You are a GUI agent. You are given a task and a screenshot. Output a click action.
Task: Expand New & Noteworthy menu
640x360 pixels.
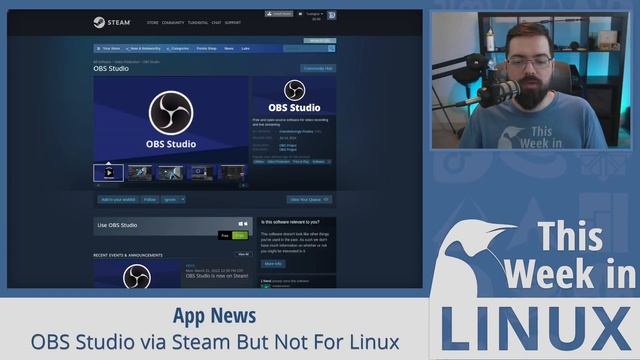143,49
